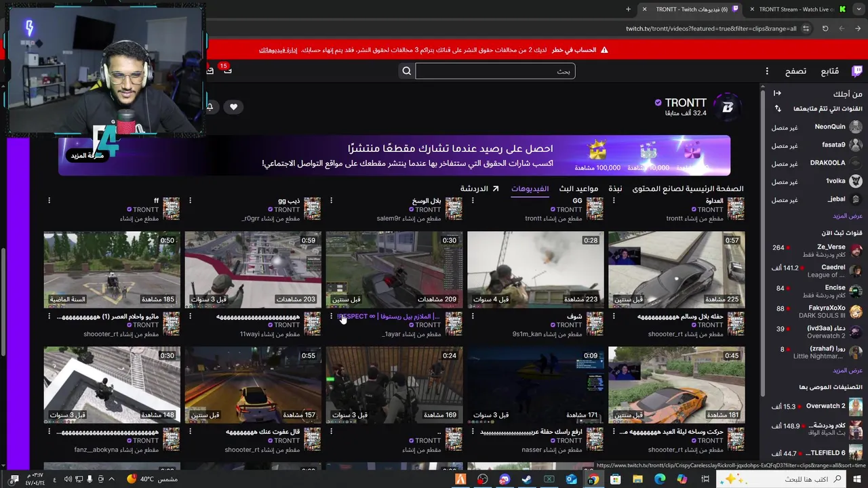Screen dimensions: 868x488
Task: Open Steam from the Windows taskbar
Action: [526, 479]
